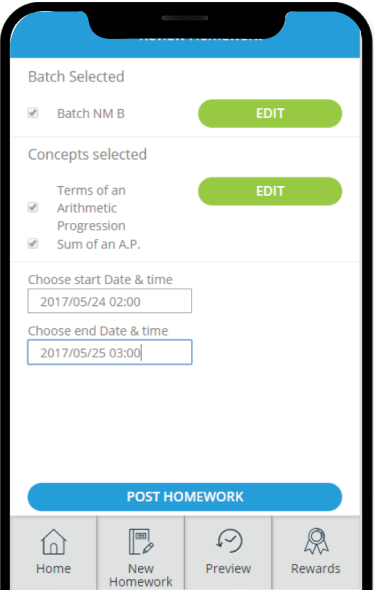Select the Preview tab label
This screenshot has width=374, height=590.
coord(228,569)
